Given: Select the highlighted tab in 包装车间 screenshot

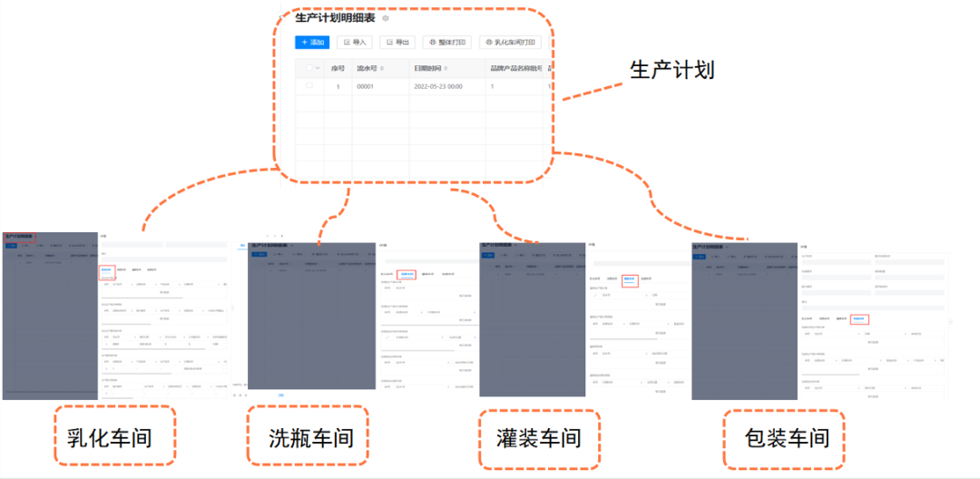Looking at the screenshot, I should pos(860,319).
